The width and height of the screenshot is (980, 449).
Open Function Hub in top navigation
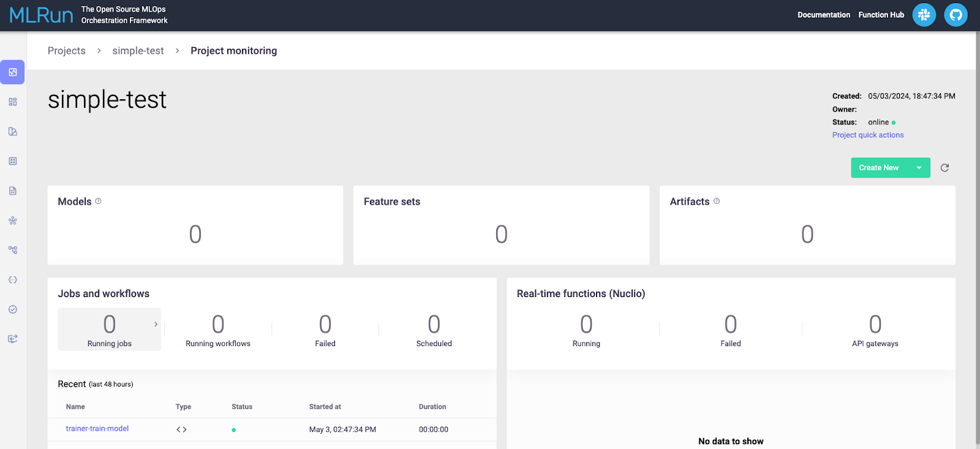[x=881, y=15]
